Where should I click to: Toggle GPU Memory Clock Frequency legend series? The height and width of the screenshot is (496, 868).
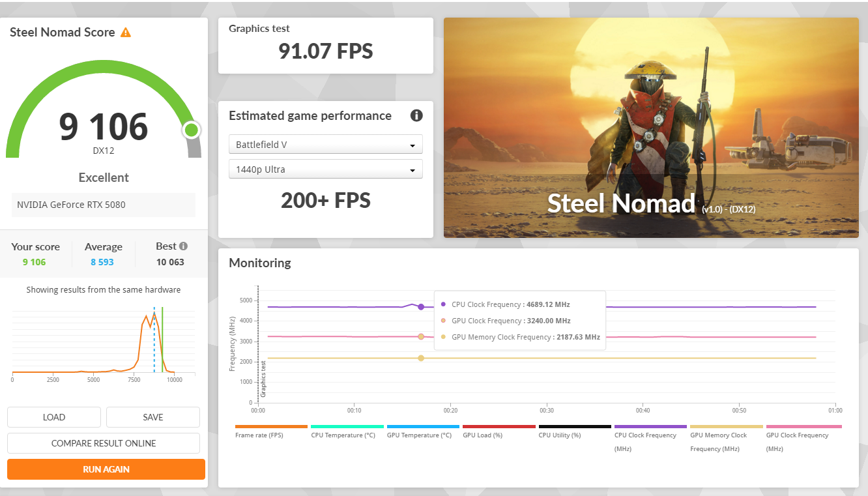coord(727,438)
